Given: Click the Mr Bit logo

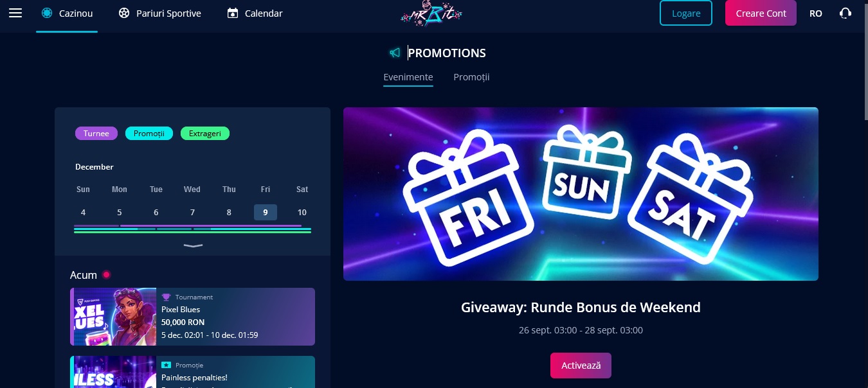Looking at the screenshot, I should pyautogui.click(x=431, y=12).
